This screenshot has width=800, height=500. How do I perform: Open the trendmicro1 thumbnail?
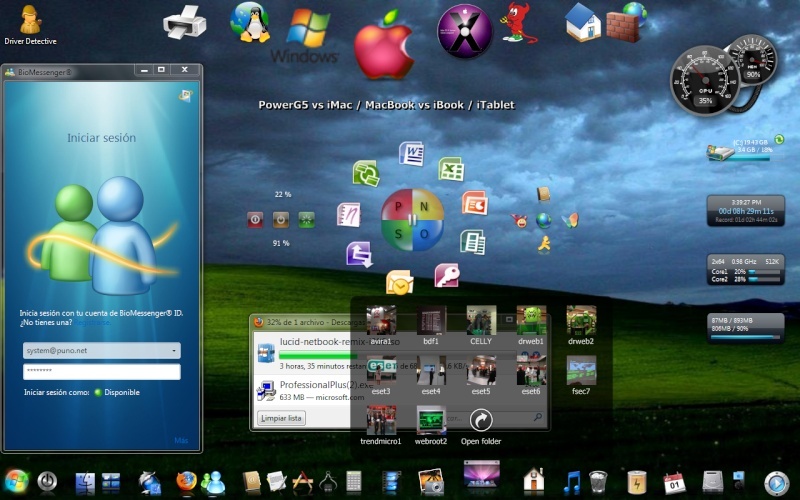(x=381, y=425)
